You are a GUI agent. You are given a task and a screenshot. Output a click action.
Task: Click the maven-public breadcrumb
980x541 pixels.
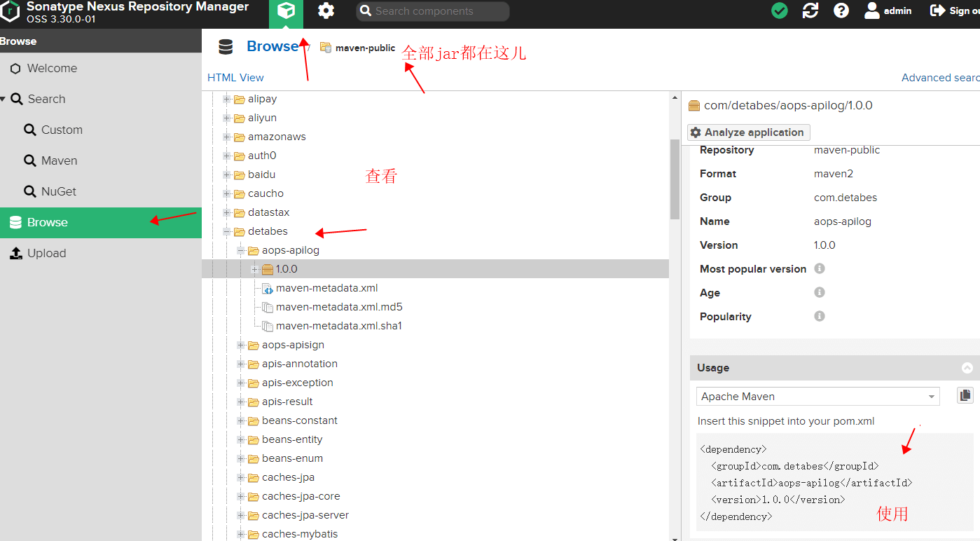click(365, 48)
